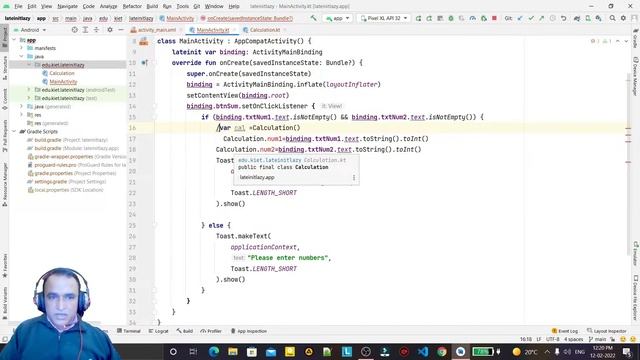Expand edu.kiet.lateinitlazy (test) package

29,98
